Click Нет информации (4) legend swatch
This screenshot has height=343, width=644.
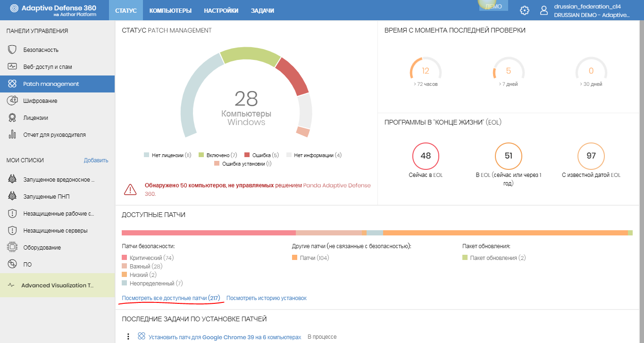pos(288,155)
